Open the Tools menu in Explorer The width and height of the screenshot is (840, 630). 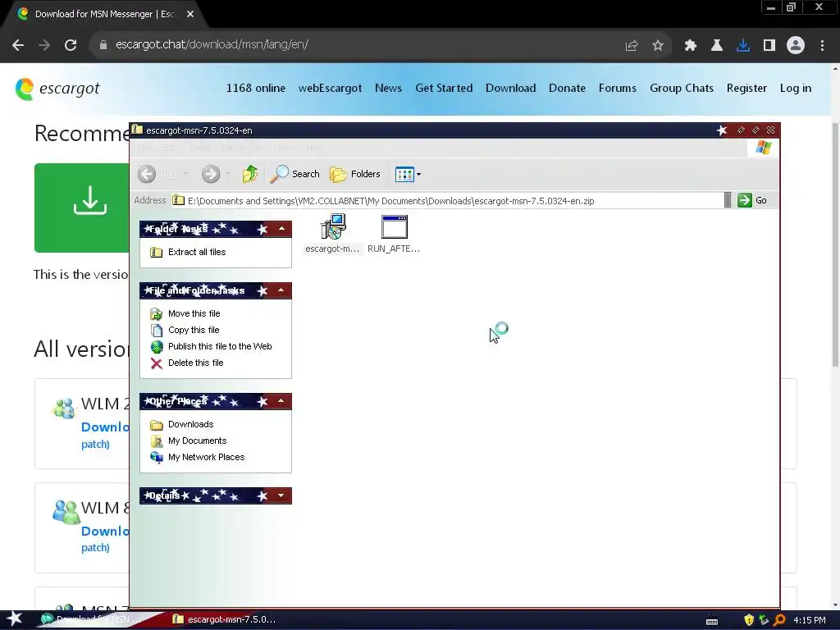[282, 148]
